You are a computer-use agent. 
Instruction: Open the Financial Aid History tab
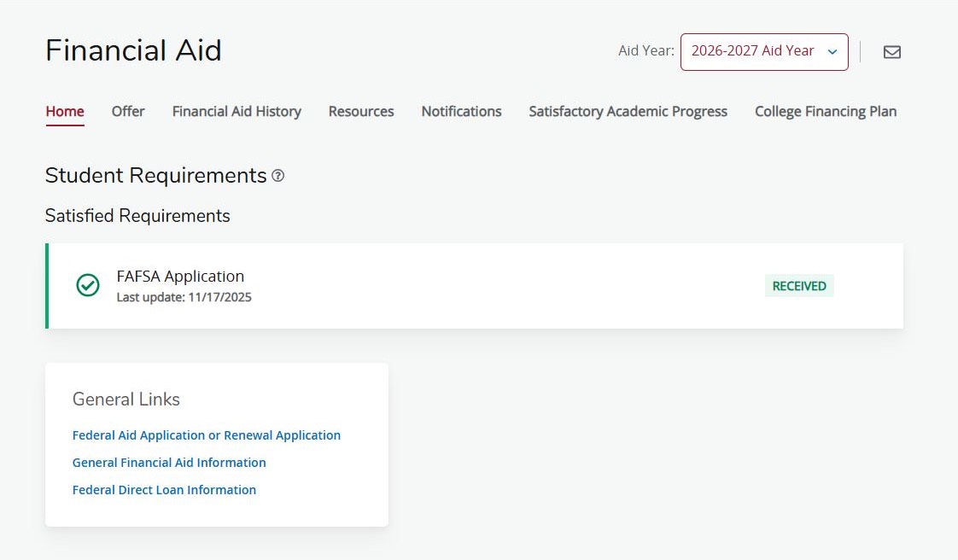[237, 112]
